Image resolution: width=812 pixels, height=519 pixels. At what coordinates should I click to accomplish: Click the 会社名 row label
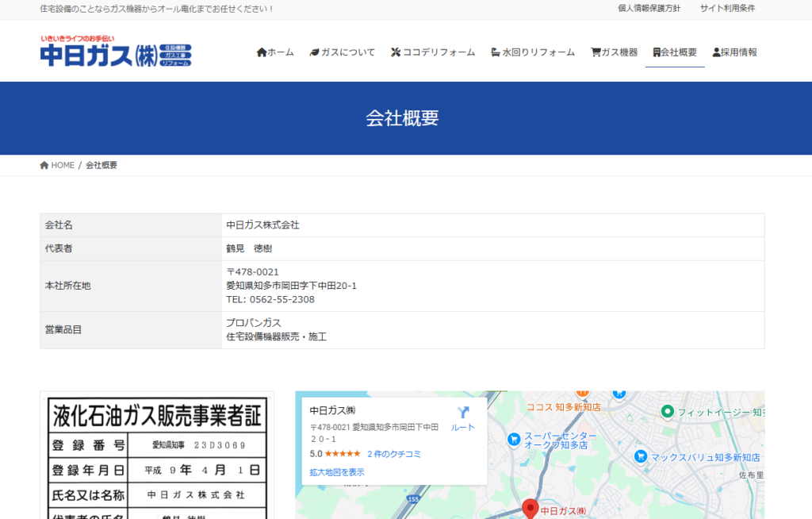[x=59, y=225]
